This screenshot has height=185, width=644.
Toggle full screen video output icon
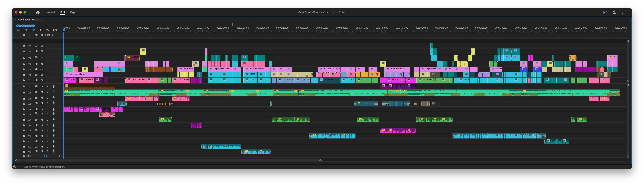624,12
